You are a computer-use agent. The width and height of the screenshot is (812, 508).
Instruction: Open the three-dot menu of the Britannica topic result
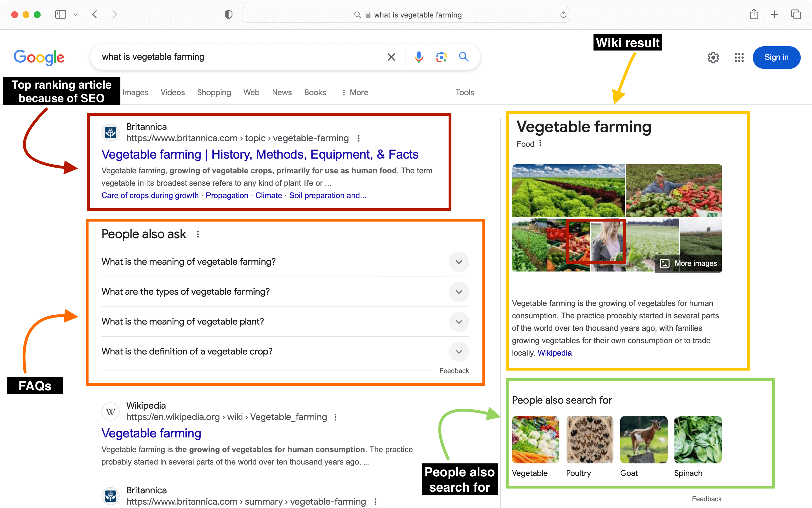tap(358, 138)
